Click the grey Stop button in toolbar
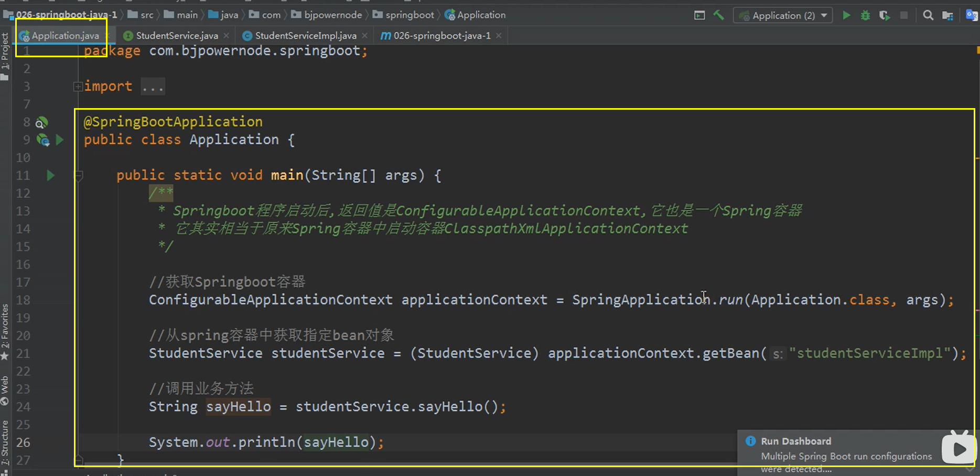This screenshot has width=980, height=476. click(x=904, y=15)
